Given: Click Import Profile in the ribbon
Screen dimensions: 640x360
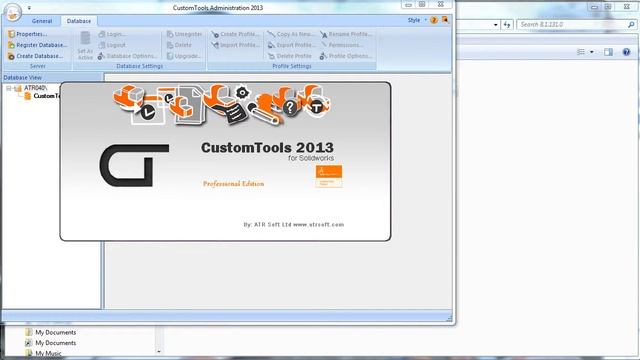Looking at the screenshot, I should (236, 45).
